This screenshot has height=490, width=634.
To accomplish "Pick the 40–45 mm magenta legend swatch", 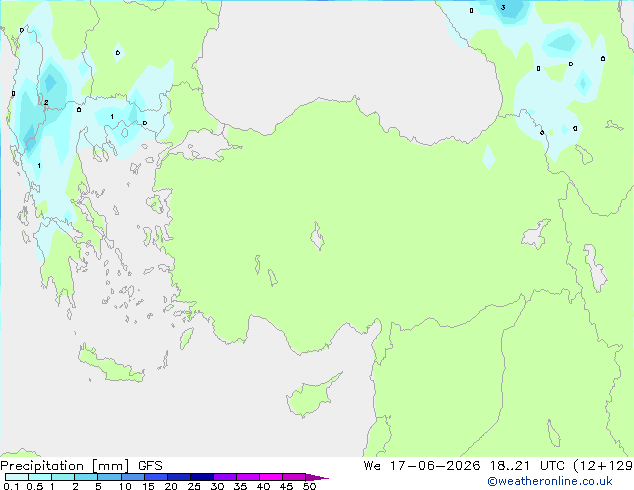I will pyautogui.click(x=271, y=477).
